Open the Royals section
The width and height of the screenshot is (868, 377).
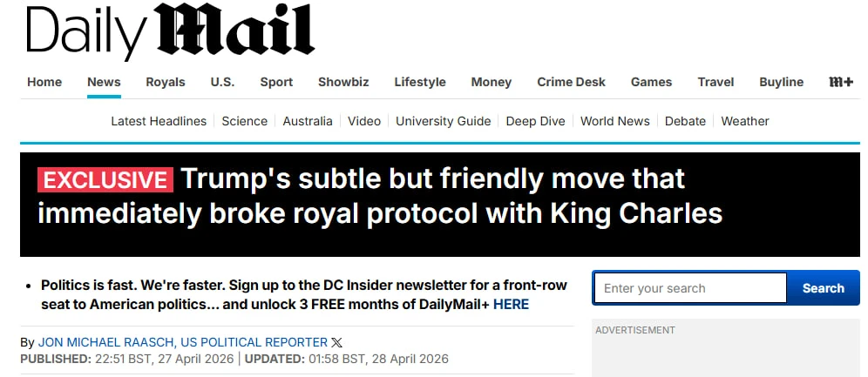[x=166, y=82]
